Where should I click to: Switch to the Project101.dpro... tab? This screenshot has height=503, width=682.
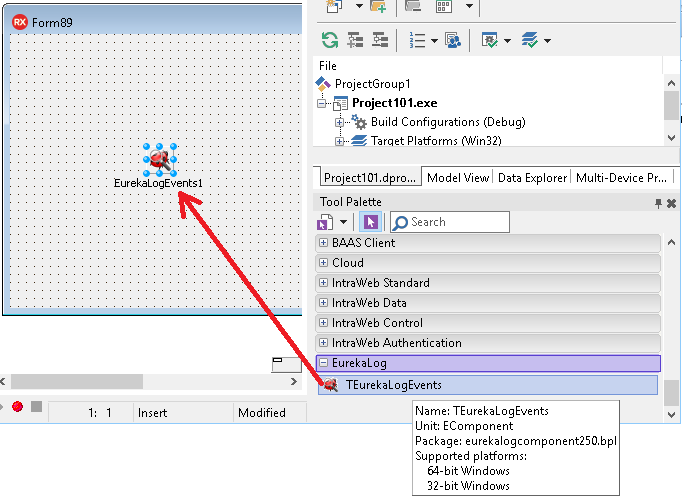[370, 178]
